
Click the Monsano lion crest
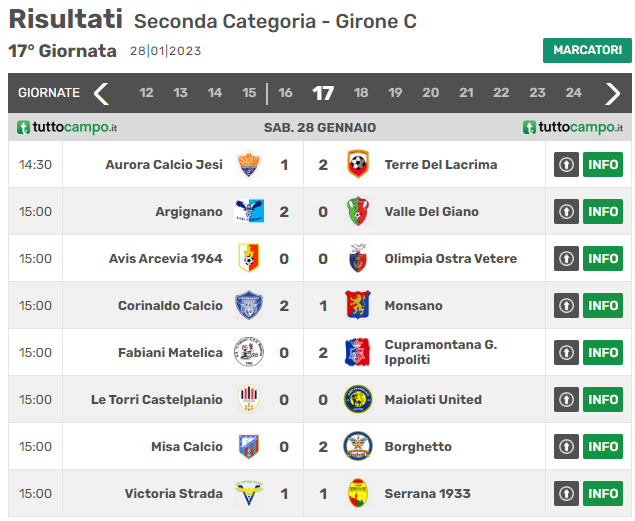click(358, 305)
